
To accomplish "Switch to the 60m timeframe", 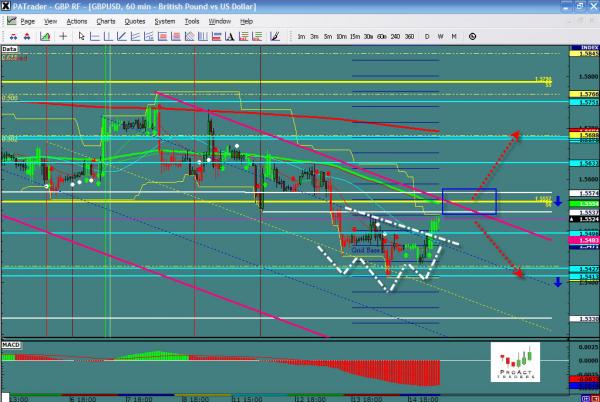I will [x=381, y=36].
